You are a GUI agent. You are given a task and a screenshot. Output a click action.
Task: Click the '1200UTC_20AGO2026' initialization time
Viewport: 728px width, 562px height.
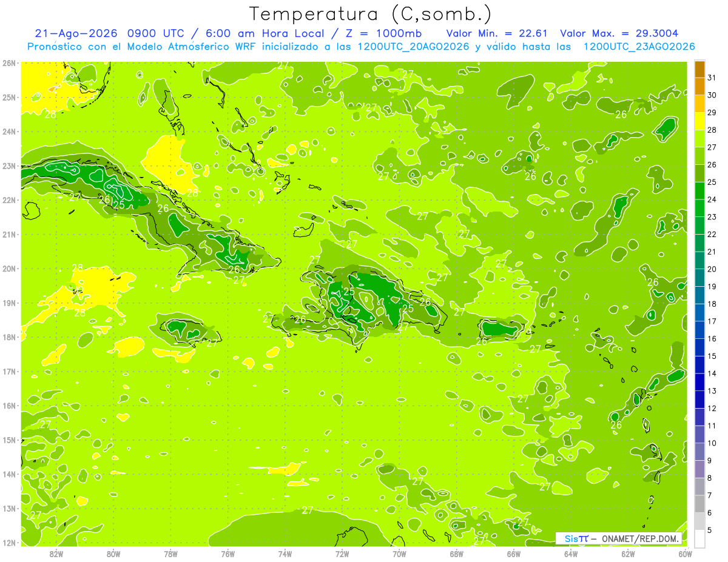414,47
